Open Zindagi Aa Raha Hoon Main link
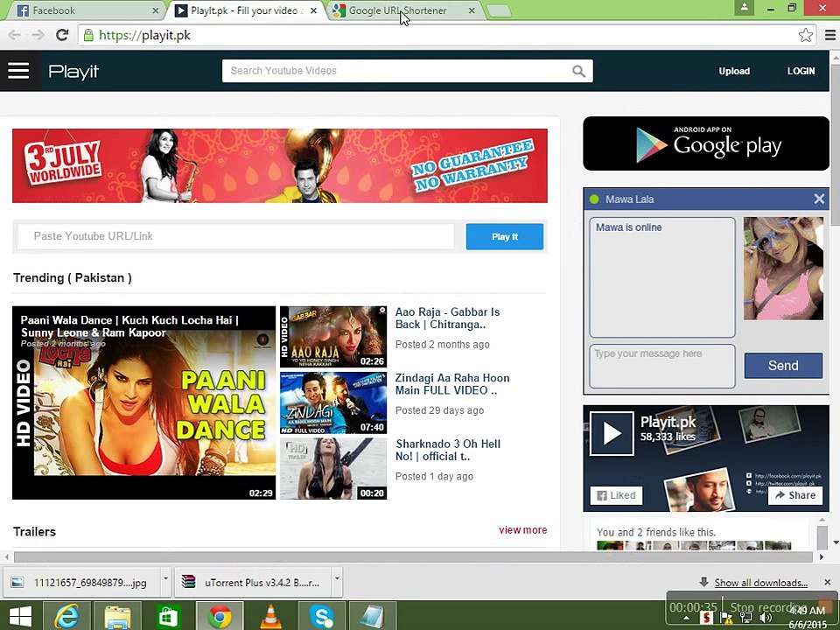840x630 pixels. (452, 384)
